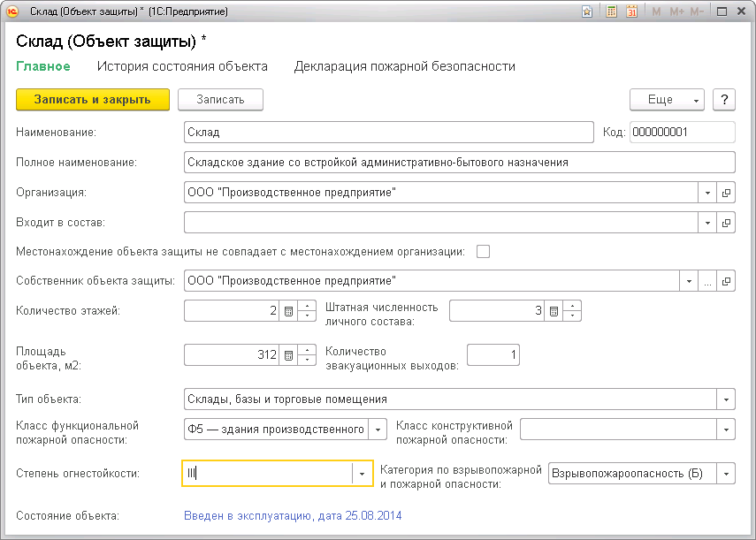The height and width of the screenshot is (540, 756).
Task: Open calculator for Площадь объекта field
Action: click(x=288, y=355)
